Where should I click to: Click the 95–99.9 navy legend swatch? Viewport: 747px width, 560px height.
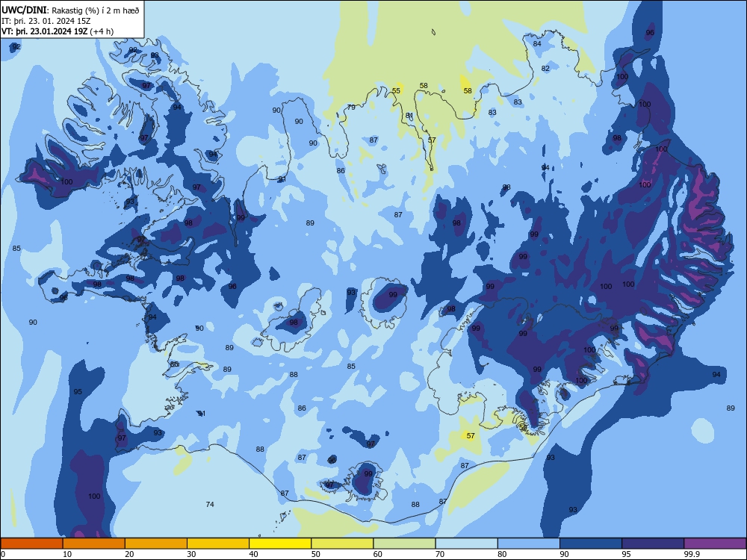coord(653,544)
